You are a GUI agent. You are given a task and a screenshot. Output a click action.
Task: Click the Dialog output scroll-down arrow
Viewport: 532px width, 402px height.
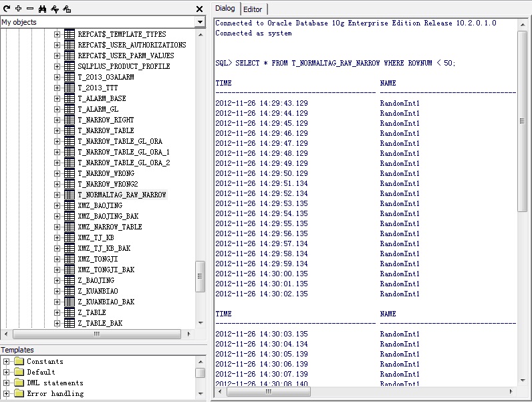[x=523, y=381]
